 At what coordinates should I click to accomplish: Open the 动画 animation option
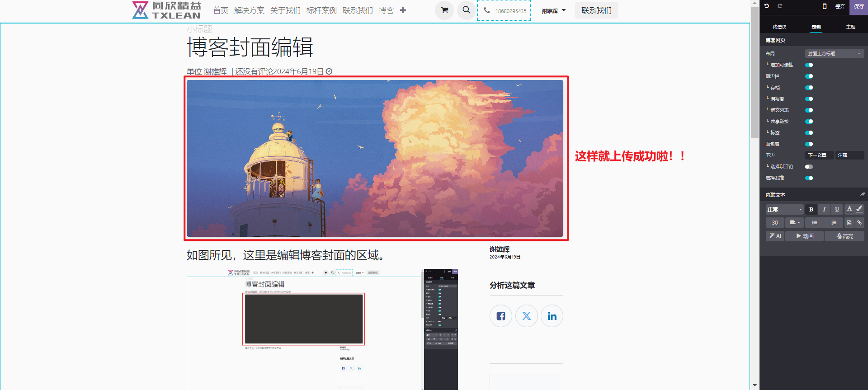point(805,236)
